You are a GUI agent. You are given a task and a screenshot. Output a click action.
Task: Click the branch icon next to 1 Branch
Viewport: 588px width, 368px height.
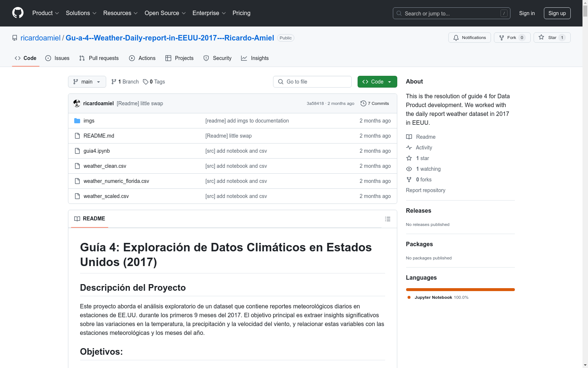[114, 82]
